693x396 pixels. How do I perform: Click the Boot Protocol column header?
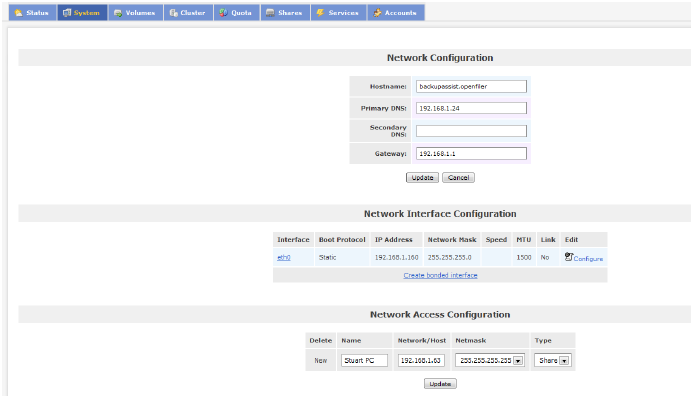coord(342,240)
